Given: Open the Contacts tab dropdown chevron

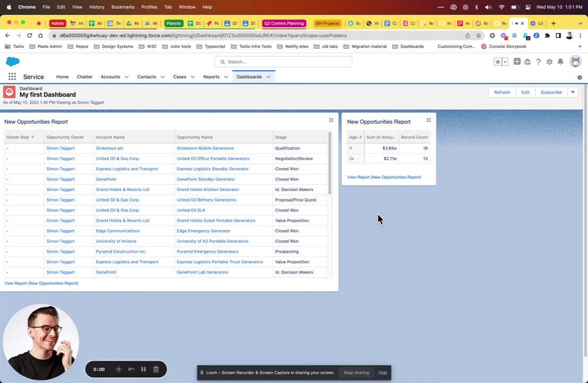Looking at the screenshot, I should 162,77.
